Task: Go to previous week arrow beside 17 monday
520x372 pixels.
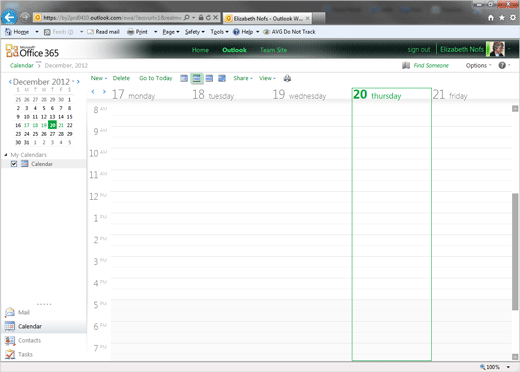Action: 93,92
